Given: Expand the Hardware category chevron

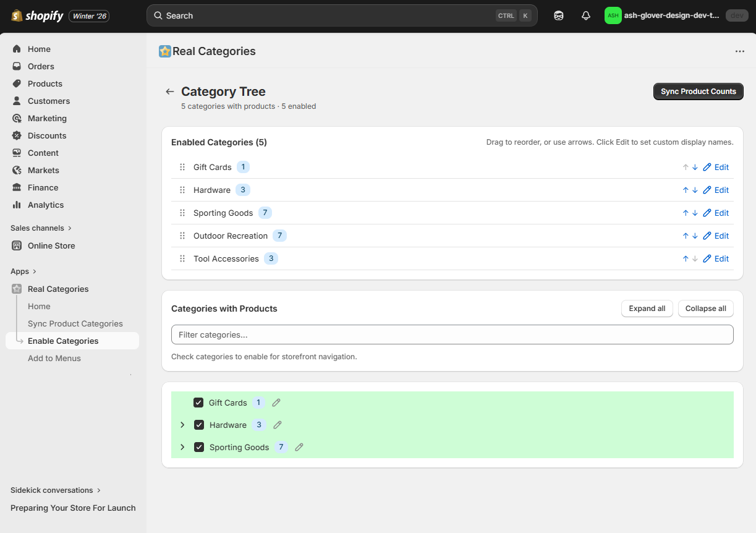Looking at the screenshot, I should point(182,425).
